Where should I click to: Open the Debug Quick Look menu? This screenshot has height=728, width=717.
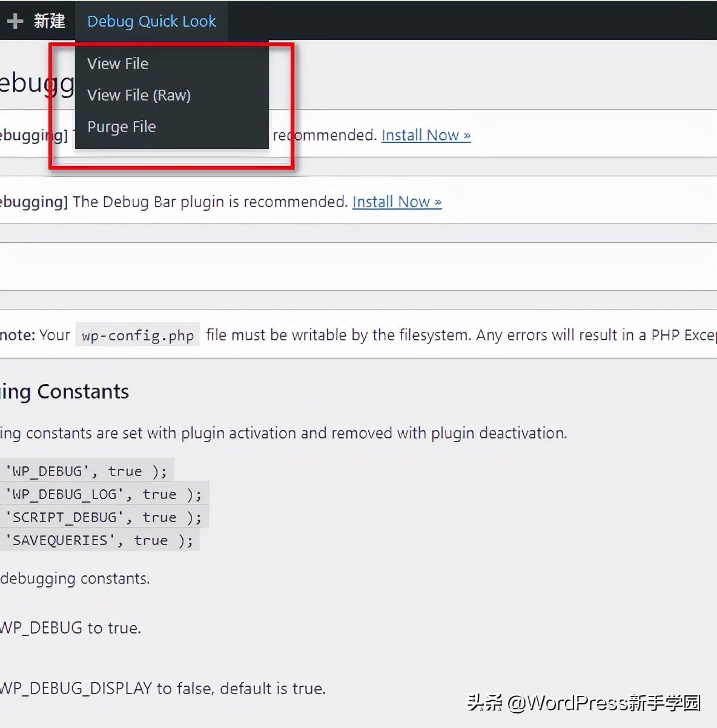pos(151,21)
